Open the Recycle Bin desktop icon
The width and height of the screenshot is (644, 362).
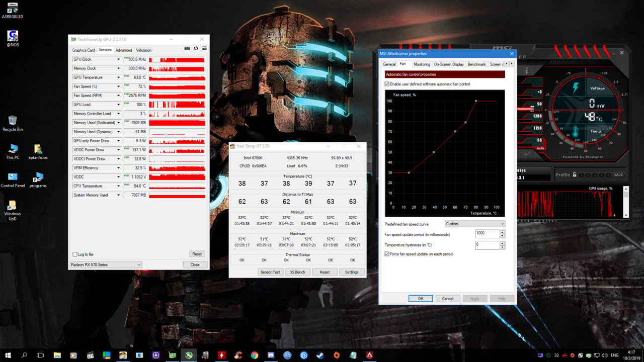13,121
